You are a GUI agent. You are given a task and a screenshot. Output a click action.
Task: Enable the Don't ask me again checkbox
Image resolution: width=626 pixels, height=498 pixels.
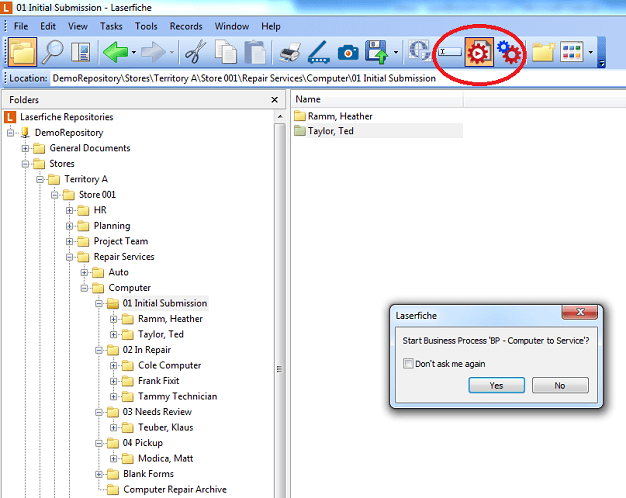[408, 363]
